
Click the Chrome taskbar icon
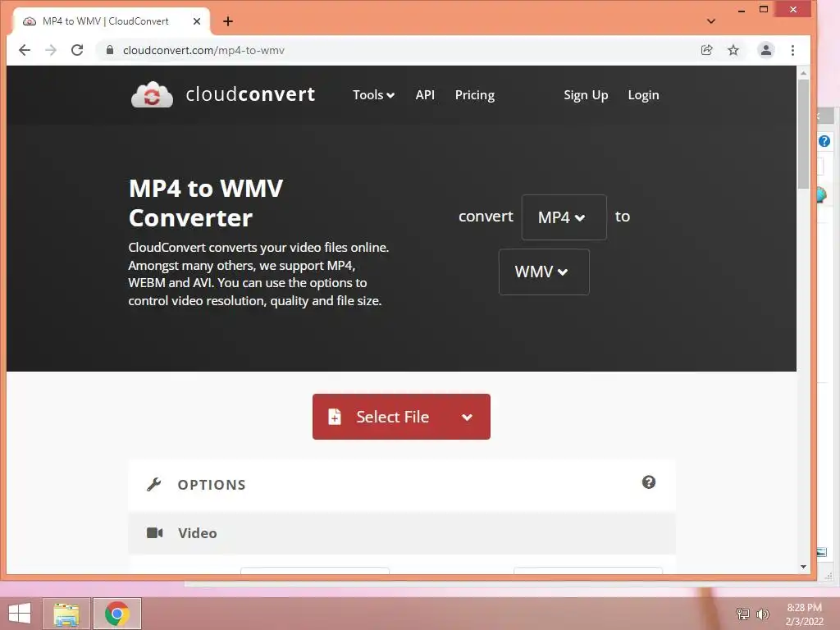coord(117,614)
